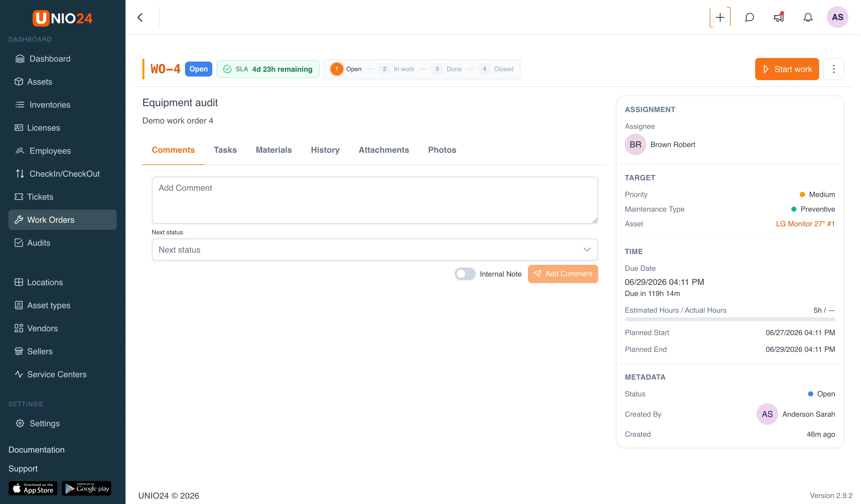Toggle the Internal Note switch
This screenshot has width=861, height=504.
465,274
